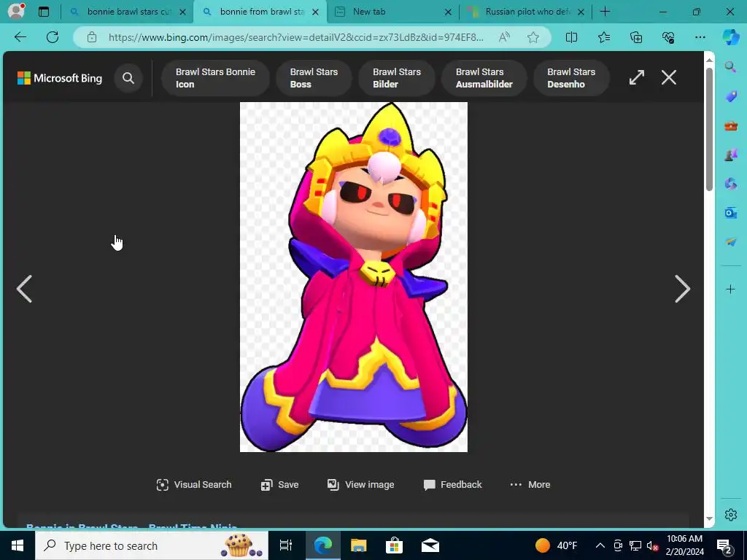This screenshot has height=560, width=747.
Task: Open sidebar Tools briefcase icon
Action: coord(730,125)
